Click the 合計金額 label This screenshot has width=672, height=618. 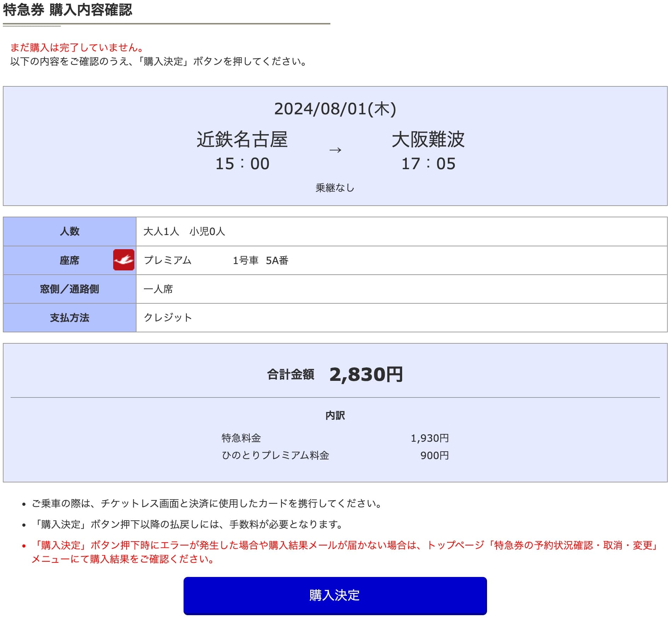[x=291, y=374]
